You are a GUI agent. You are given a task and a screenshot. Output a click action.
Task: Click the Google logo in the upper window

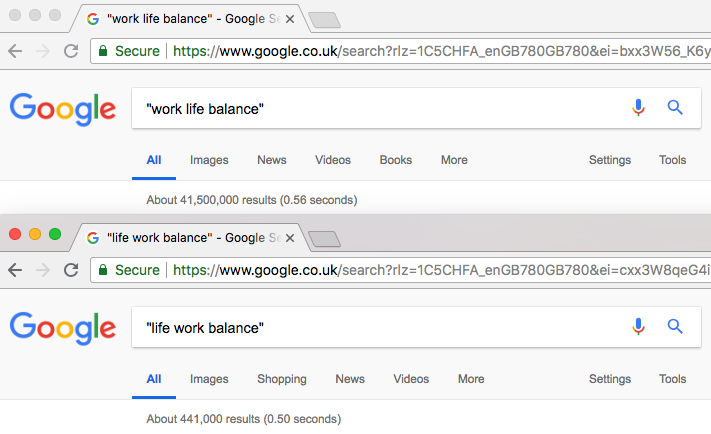click(x=63, y=109)
